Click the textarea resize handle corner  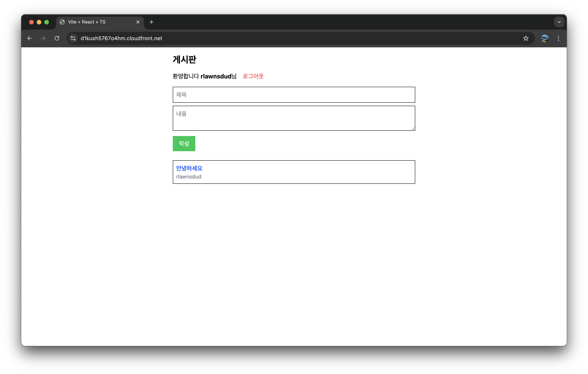(413, 128)
